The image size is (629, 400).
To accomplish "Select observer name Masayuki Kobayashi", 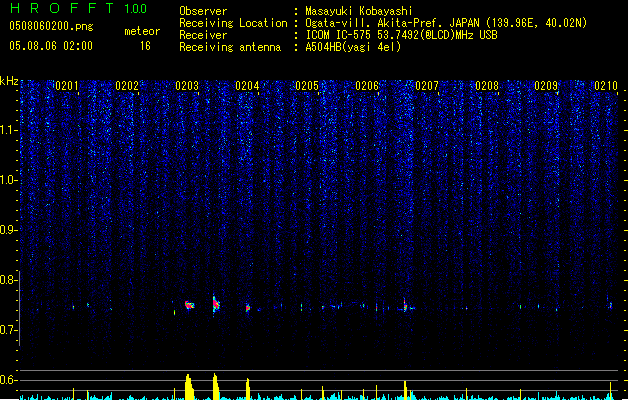I will (x=359, y=11).
